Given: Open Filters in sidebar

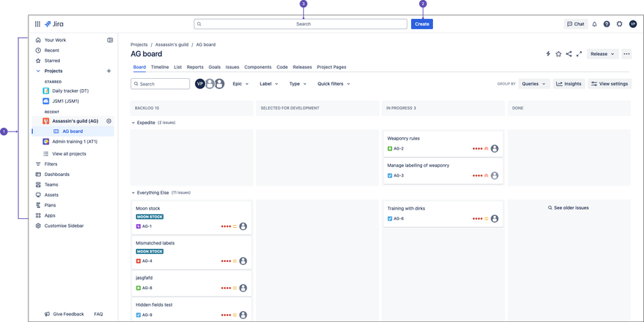Looking at the screenshot, I should [x=51, y=164].
